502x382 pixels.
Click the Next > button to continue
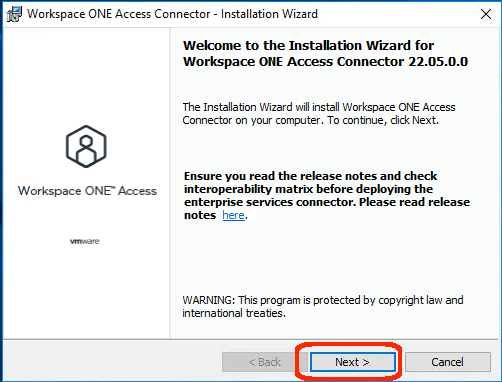[353, 362]
